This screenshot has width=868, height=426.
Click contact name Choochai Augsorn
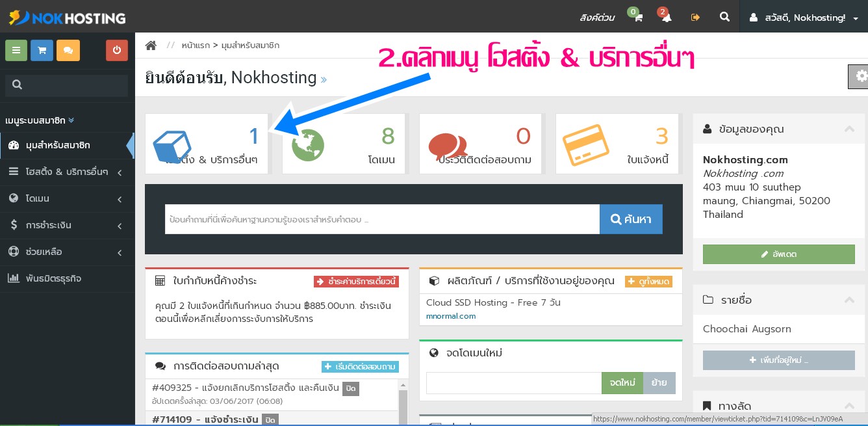point(747,329)
